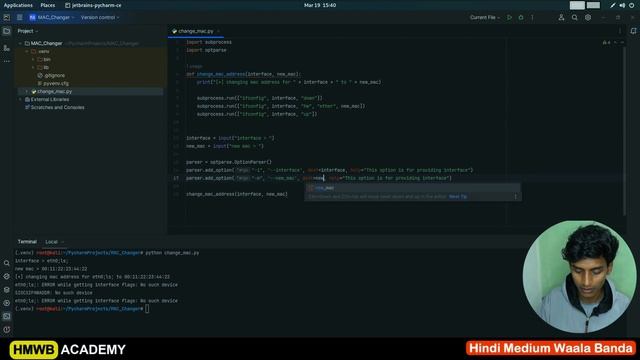Viewport: 640px width, 360px height.
Task: Start debugging with the bug icon
Action: 521,18
